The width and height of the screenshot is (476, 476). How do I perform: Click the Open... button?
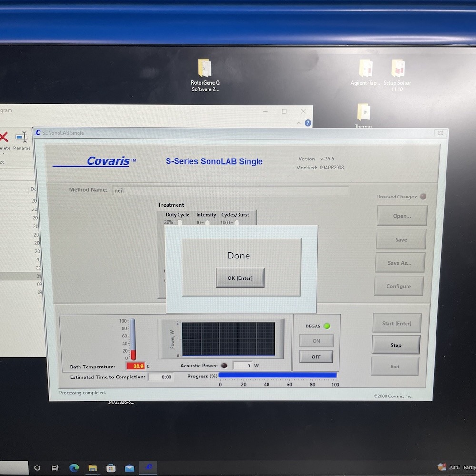[x=402, y=216]
